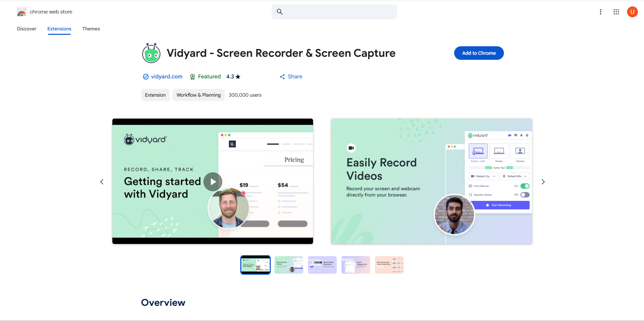Click the chrome web store title text
Image resolution: width=644 pixels, height=321 pixels.
[x=51, y=12]
